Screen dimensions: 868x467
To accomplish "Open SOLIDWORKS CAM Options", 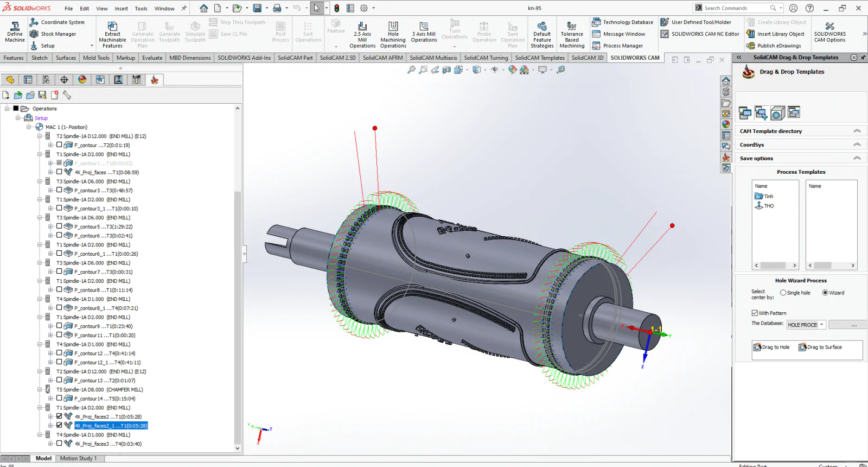I will [x=829, y=32].
